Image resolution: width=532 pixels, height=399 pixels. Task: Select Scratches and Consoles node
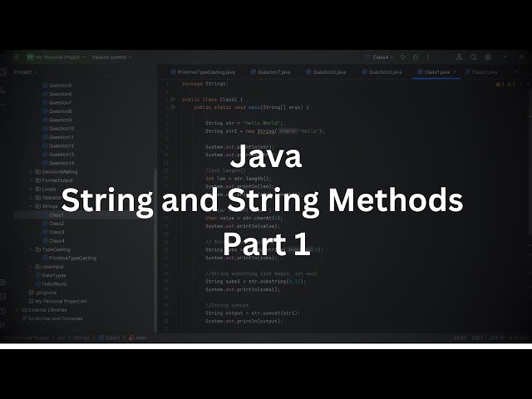pos(52,318)
